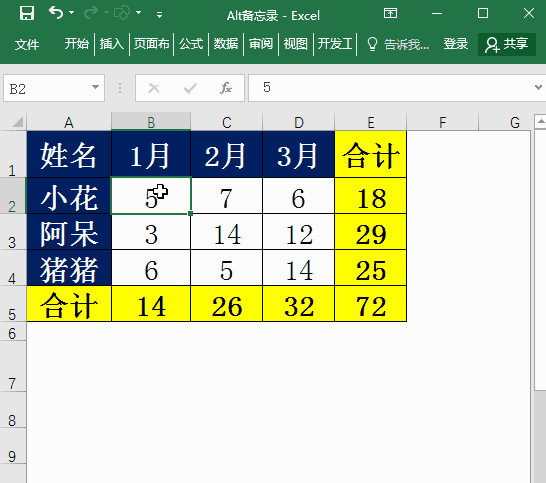The height and width of the screenshot is (483, 546).
Task: Select row 5 header
Action: point(13,304)
